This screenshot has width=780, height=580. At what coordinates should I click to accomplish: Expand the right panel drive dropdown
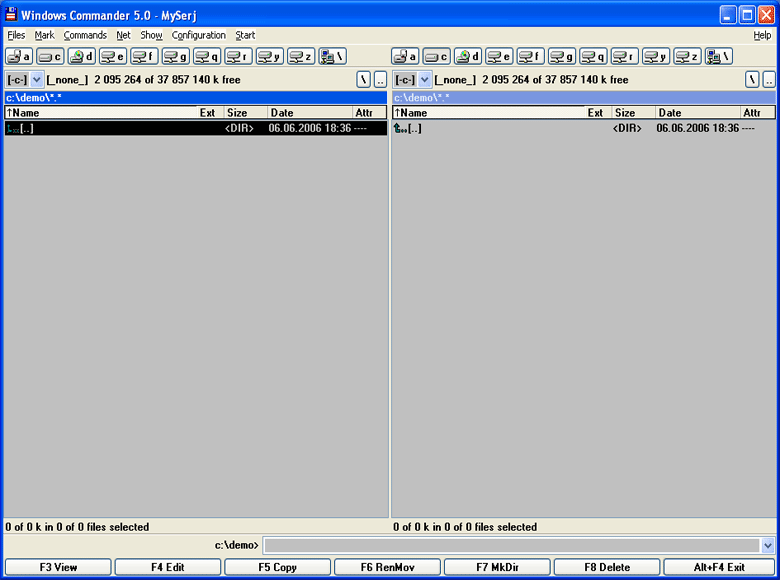pyautogui.click(x=424, y=80)
